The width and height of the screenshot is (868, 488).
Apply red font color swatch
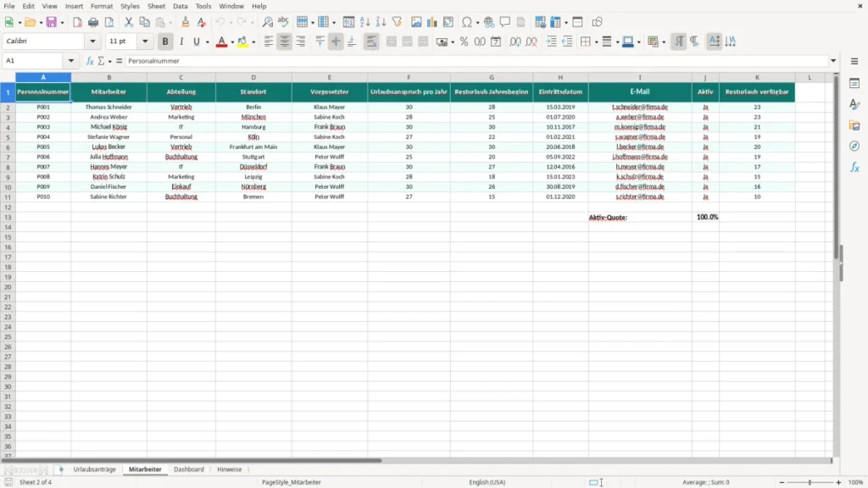[221, 42]
